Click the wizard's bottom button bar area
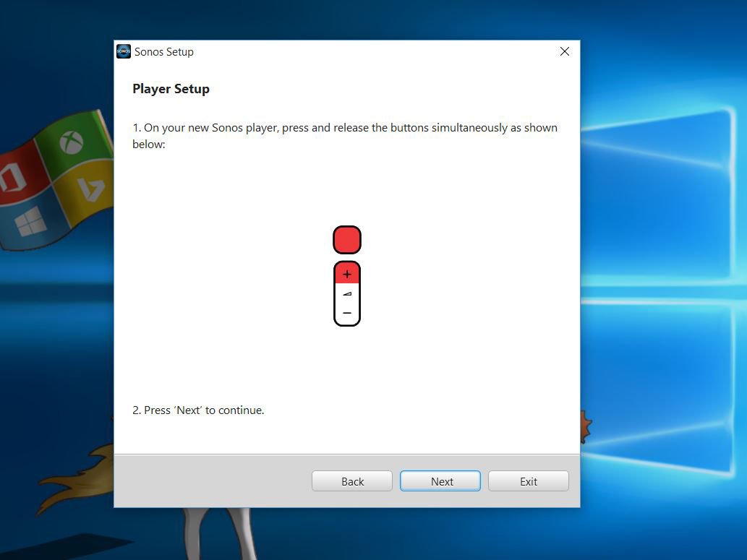 tap(217, 481)
